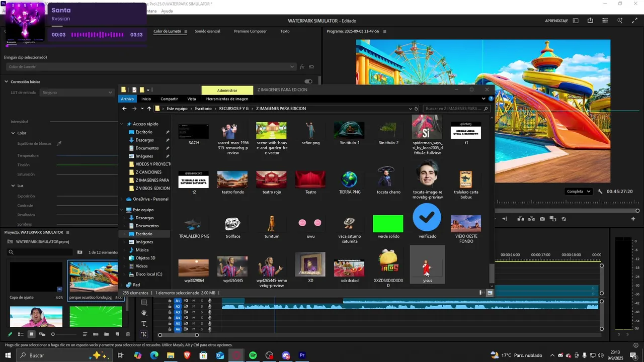Open the Inicio ribbon tab

tap(146, 99)
